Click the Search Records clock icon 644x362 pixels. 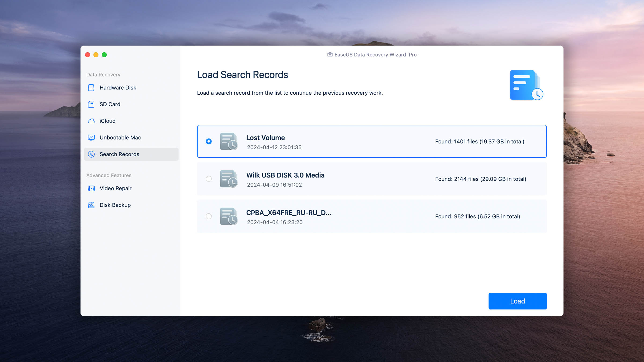(x=91, y=154)
